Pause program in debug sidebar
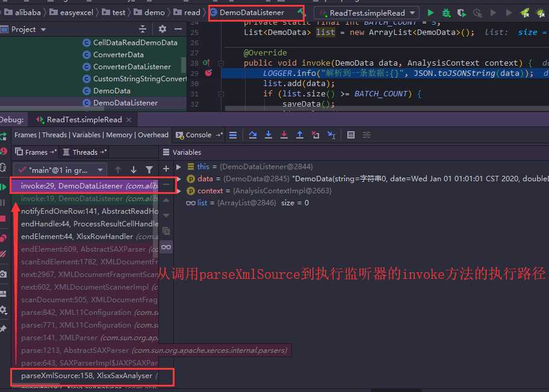Screen dimensions: 549x392 pos(3,202)
